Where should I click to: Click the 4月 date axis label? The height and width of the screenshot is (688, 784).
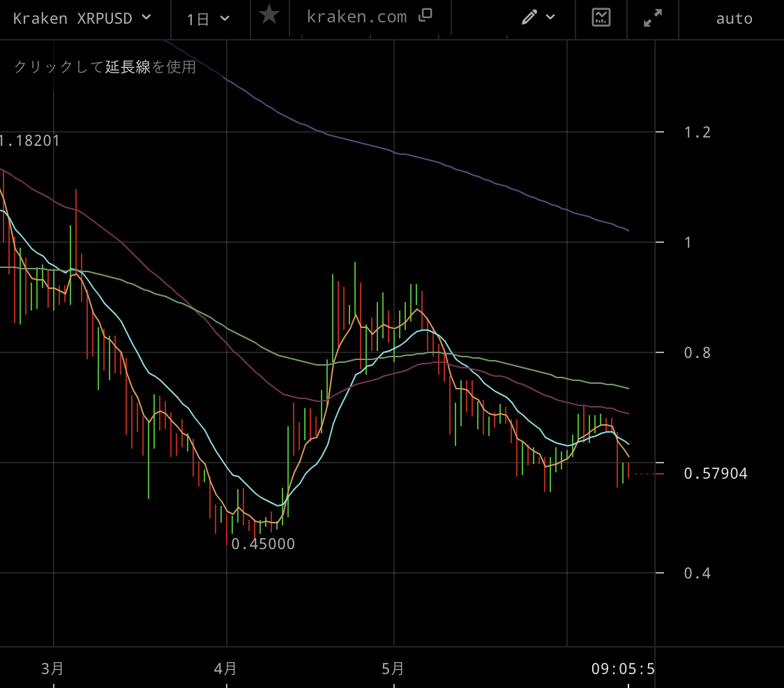pos(225,668)
